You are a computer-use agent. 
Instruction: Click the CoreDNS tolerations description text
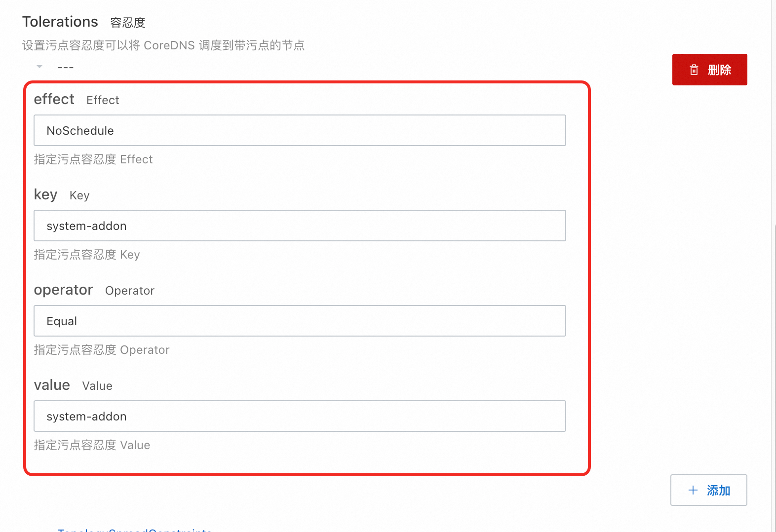tap(163, 45)
